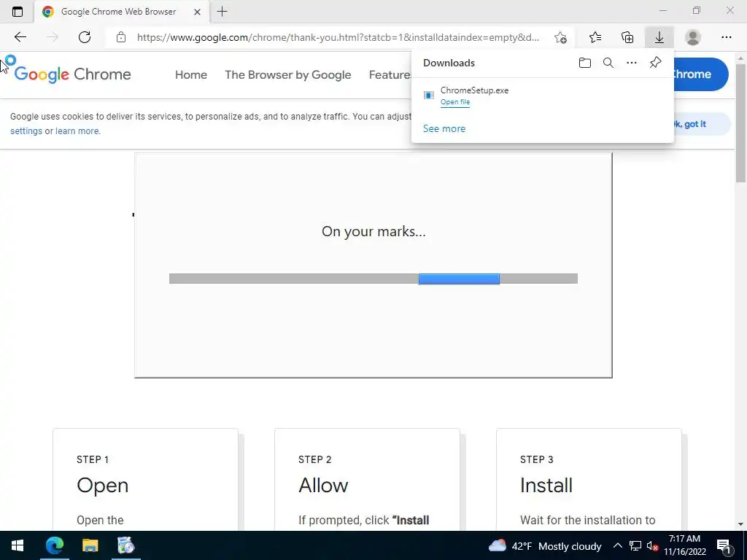Click the Step 1 Open card

click(x=145, y=480)
